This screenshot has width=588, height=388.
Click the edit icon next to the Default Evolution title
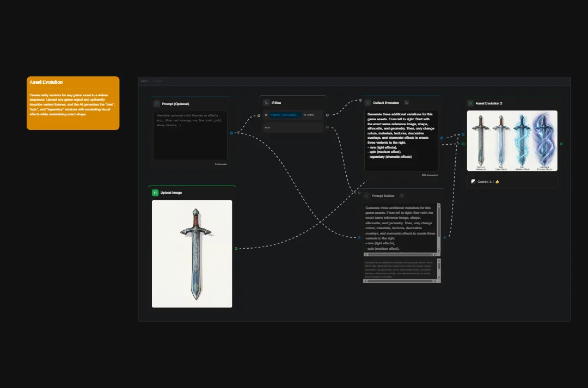tap(406, 103)
